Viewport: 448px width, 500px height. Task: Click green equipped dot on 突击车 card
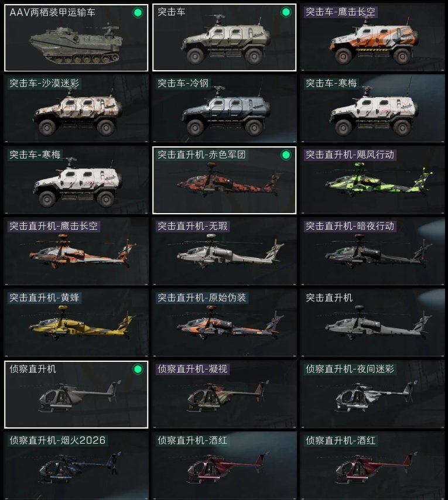[x=286, y=12]
